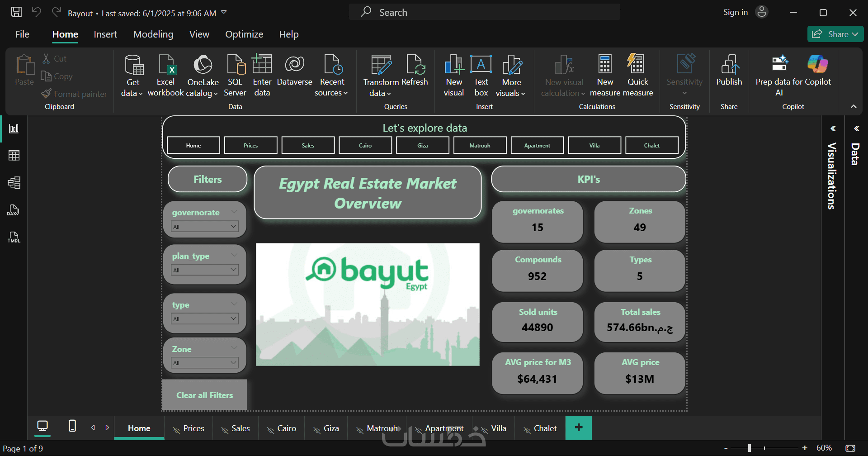This screenshot has width=868, height=456.
Task: Expand the Visualizations pane
Action: [x=833, y=129]
